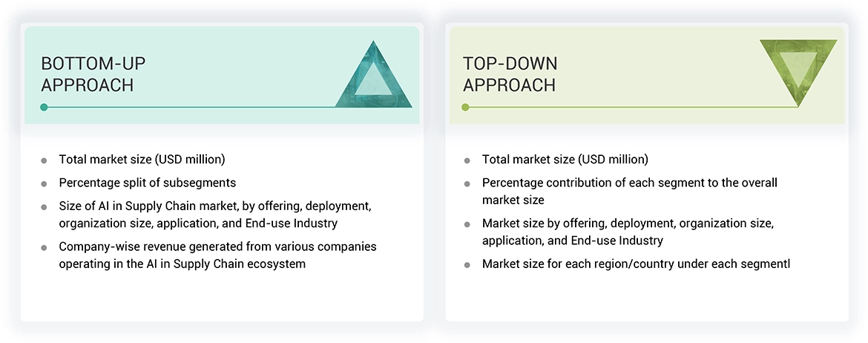Click bullet beside 'Percentage contribution of each segment'
Viewport: 868px width, 343px height.
click(x=467, y=183)
